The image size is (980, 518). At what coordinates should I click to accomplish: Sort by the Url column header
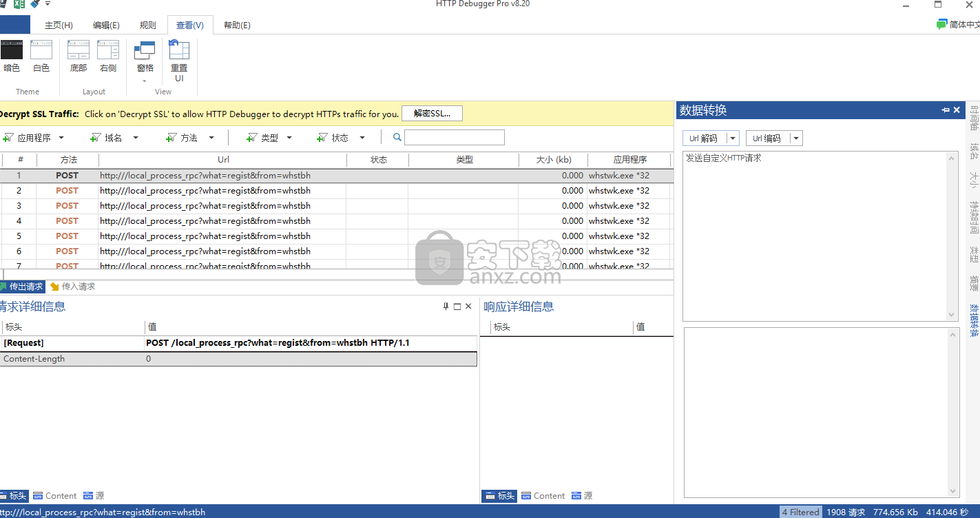click(x=223, y=160)
